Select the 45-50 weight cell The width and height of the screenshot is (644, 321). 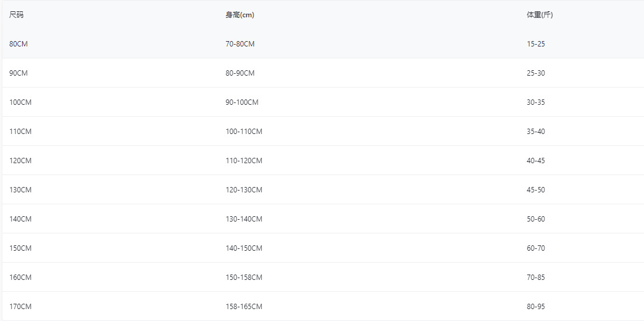(535, 190)
